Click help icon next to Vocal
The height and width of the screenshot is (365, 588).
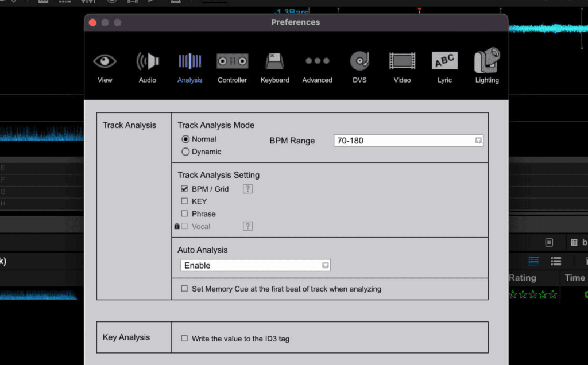click(x=247, y=226)
